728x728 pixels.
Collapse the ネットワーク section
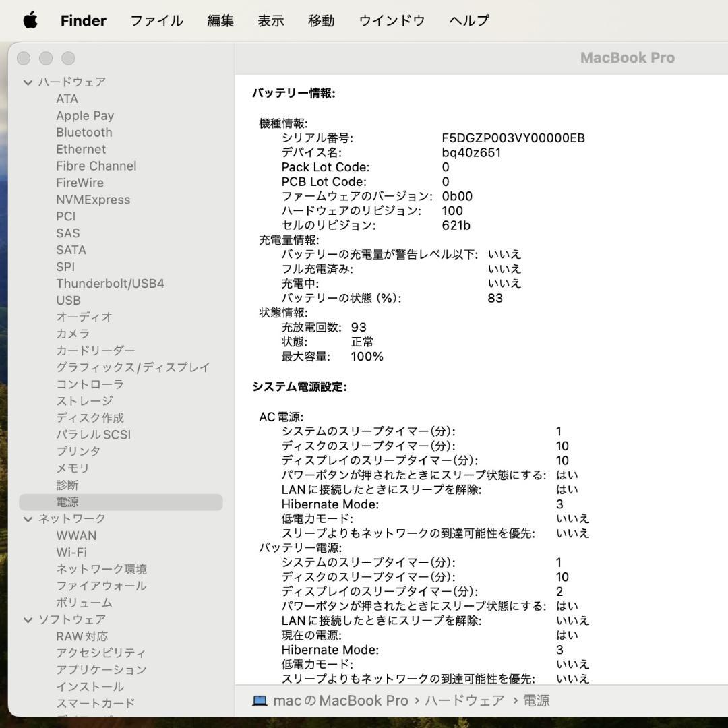click(x=28, y=518)
